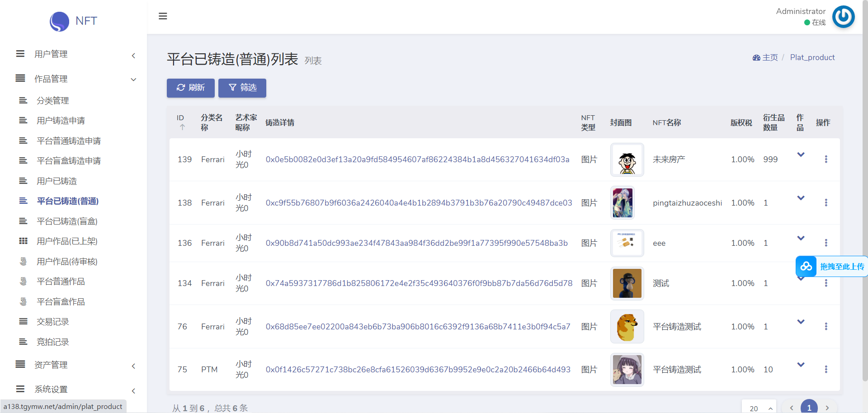Image resolution: width=868 pixels, height=413 pixels.
Task: Click the 刷新 refresh button
Action: point(190,88)
